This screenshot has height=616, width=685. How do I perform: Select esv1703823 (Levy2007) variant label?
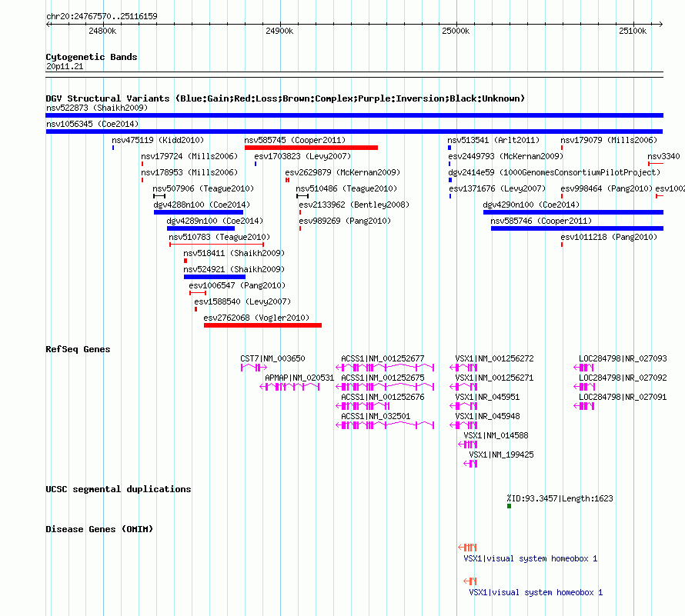[x=302, y=156]
